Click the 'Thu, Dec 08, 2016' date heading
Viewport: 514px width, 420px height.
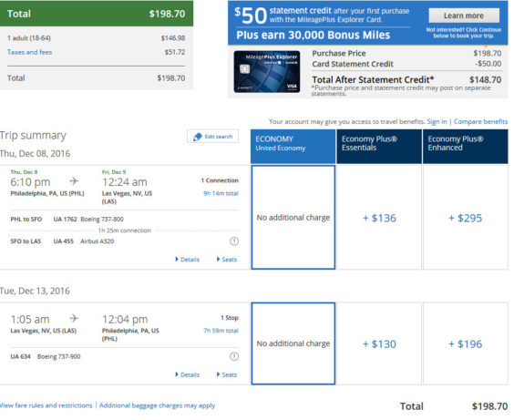click(35, 154)
